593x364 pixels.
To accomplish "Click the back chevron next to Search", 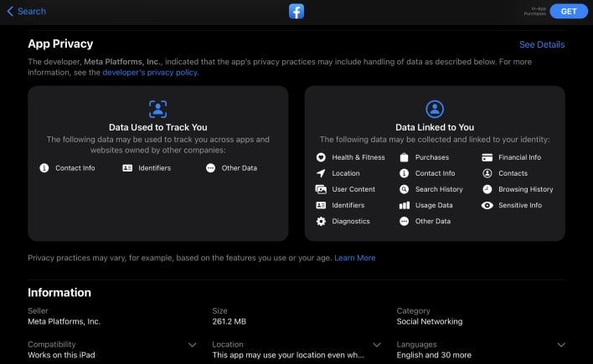I will click(10, 12).
